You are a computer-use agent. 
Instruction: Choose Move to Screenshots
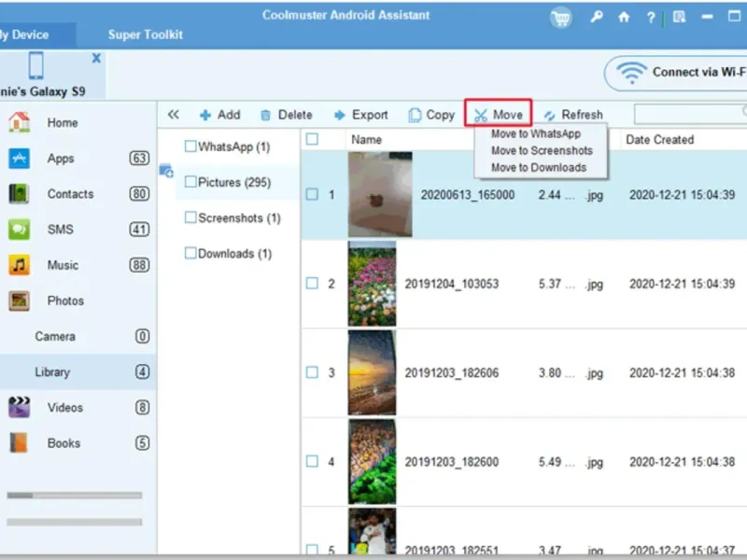click(x=542, y=150)
